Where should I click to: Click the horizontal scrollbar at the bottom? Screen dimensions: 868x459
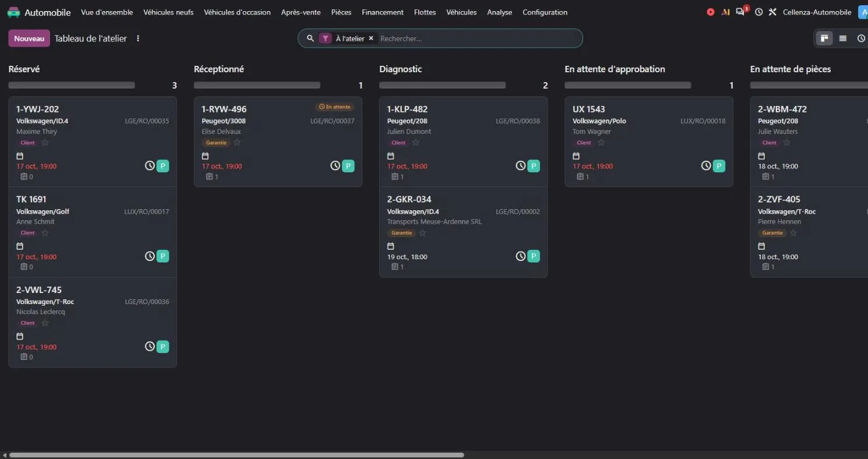coord(237,455)
